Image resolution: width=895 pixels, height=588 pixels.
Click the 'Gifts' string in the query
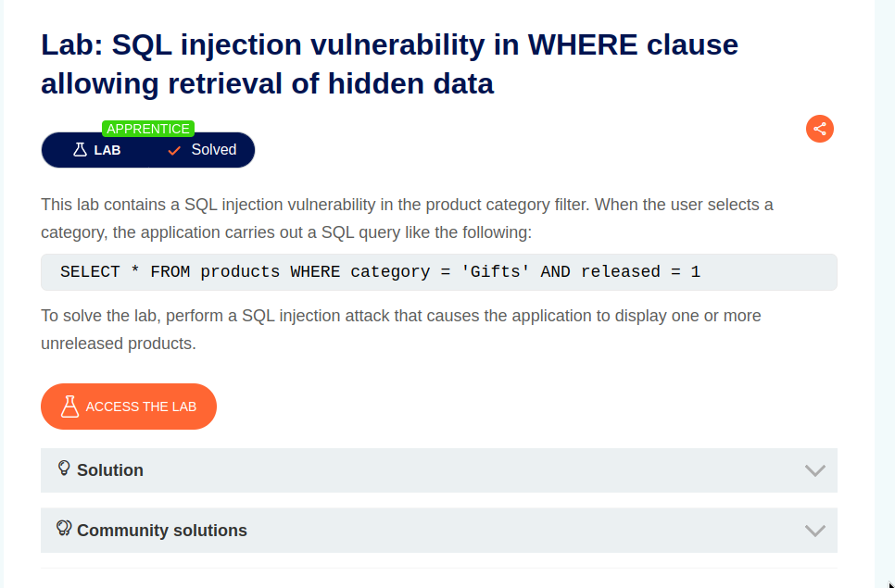point(496,272)
